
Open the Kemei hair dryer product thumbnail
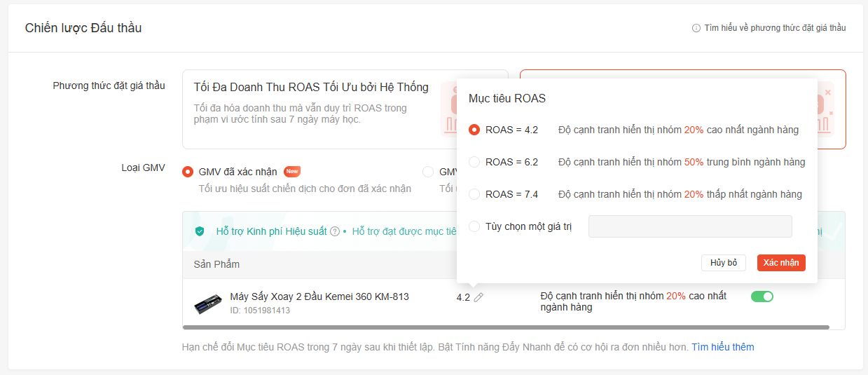(x=208, y=303)
